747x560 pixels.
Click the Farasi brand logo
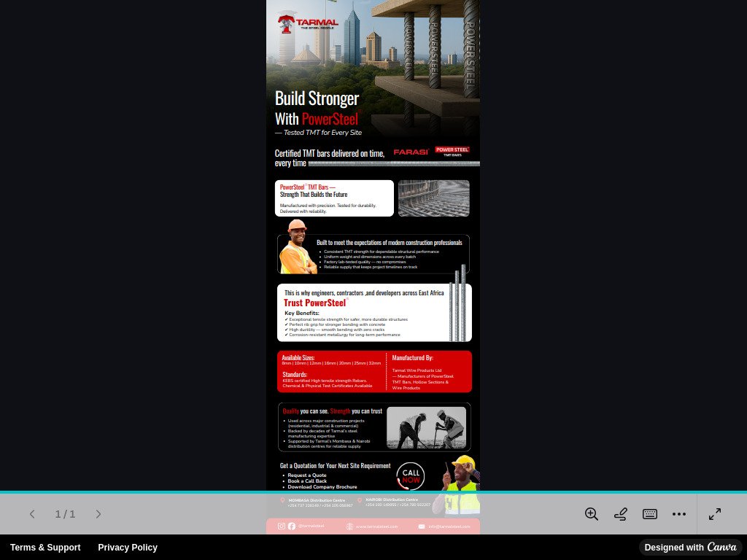411,152
